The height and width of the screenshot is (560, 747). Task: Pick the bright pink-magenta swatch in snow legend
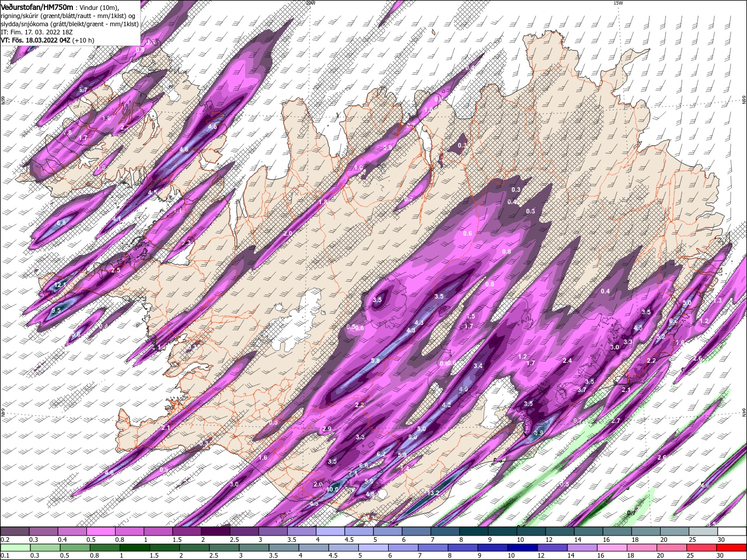100,531
